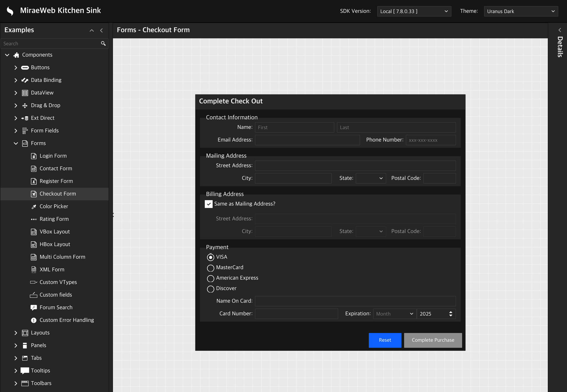Click the expiration year stepper arrows
Image resolution: width=567 pixels, height=392 pixels.
click(x=450, y=314)
